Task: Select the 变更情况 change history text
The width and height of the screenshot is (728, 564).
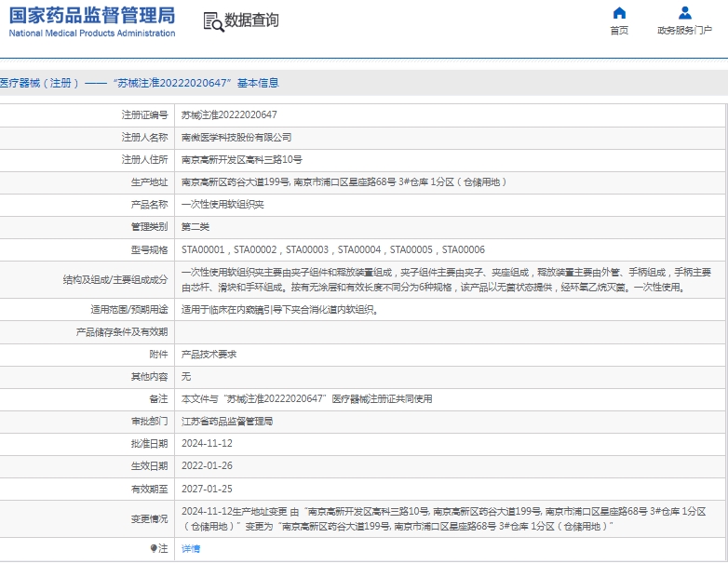Action: pos(444,519)
